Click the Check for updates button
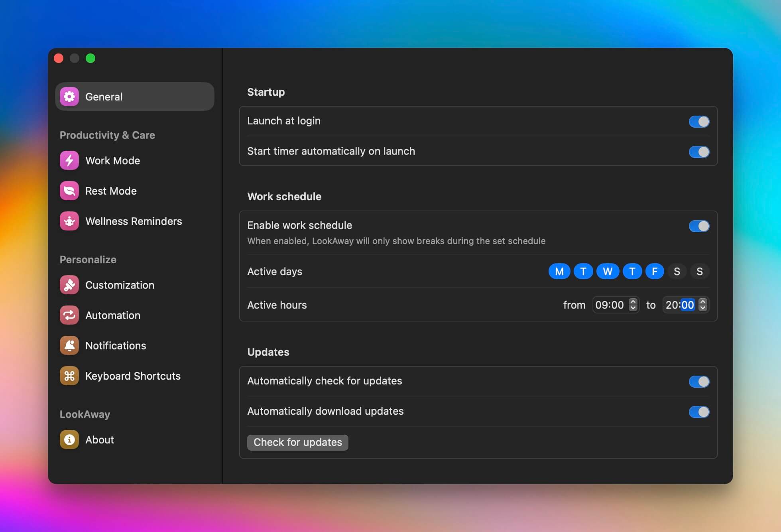The height and width of the screenshot is (532, 781). (x=298, y=442)
